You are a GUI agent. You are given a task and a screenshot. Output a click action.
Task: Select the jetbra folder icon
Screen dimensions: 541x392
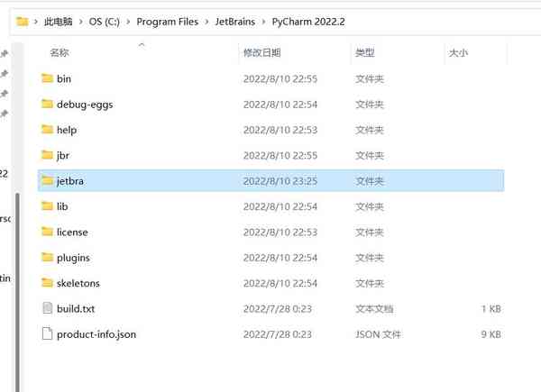47,180
